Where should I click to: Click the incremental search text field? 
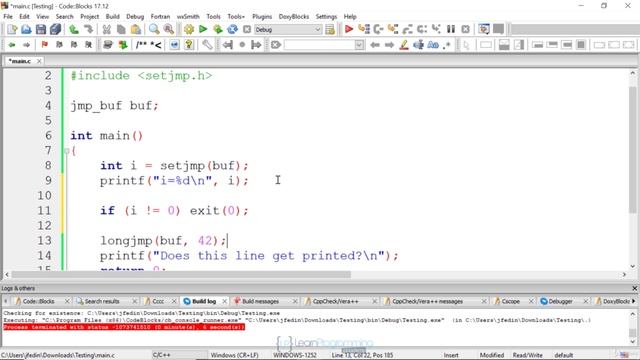click(320, 45)
